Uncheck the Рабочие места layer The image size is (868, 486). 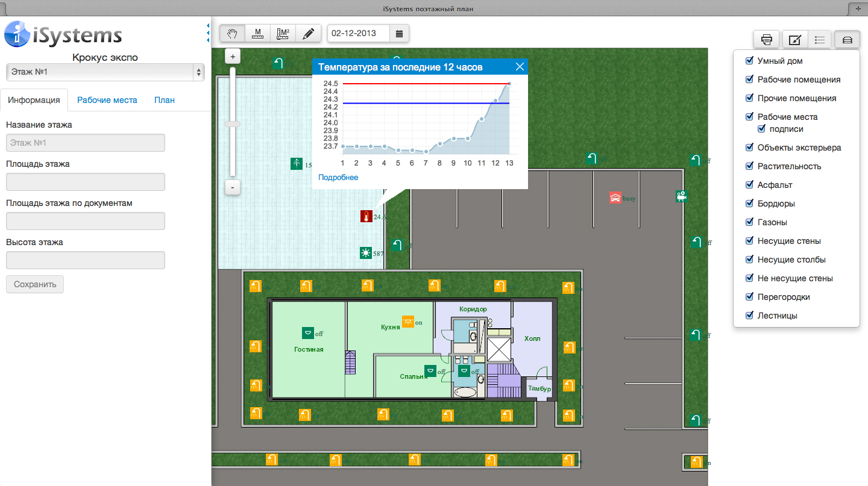click(x=749, y=117)
